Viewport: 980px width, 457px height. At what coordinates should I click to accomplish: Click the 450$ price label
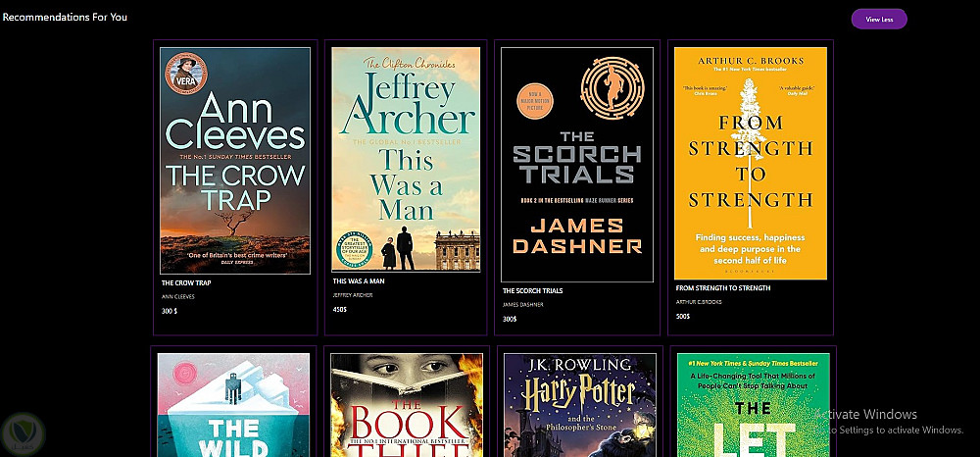pyautogui.click(x=339, y=310)
